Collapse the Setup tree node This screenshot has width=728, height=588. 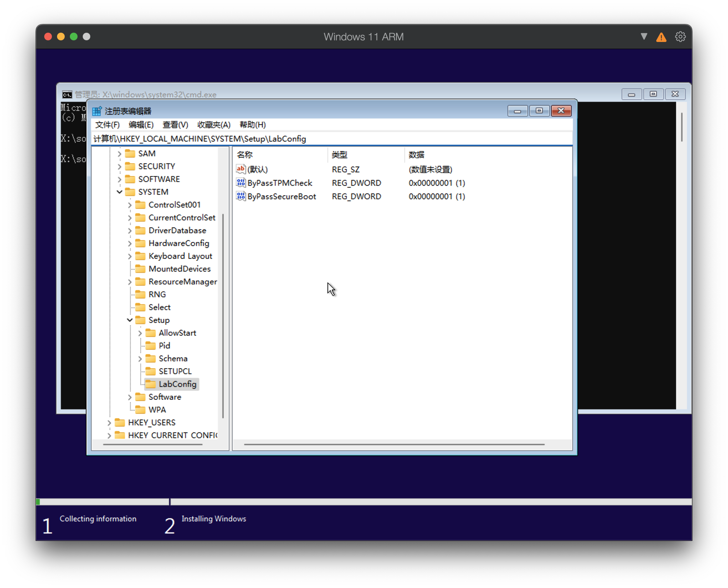[130, 320]
